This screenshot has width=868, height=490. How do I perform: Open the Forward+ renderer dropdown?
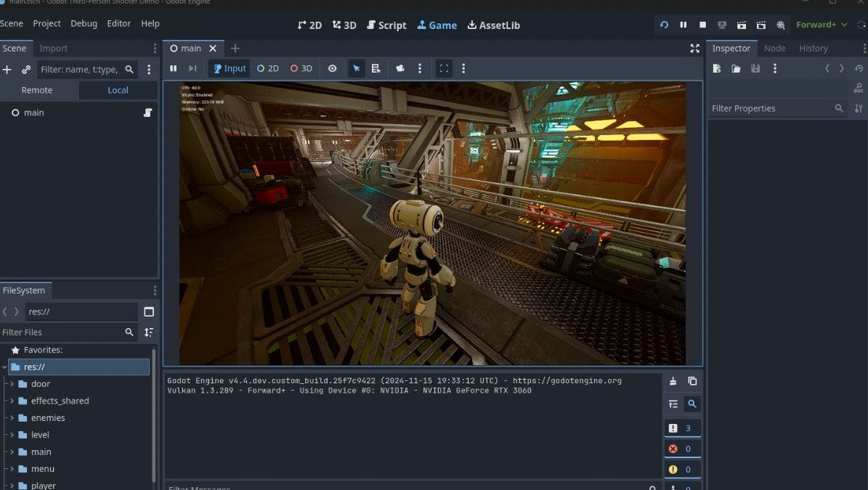pos(822,25)
